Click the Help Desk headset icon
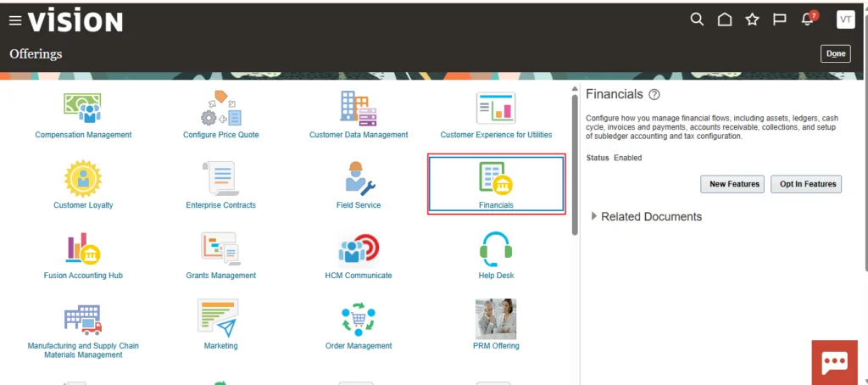Viewport: 868px width, 385px height. 495,249
